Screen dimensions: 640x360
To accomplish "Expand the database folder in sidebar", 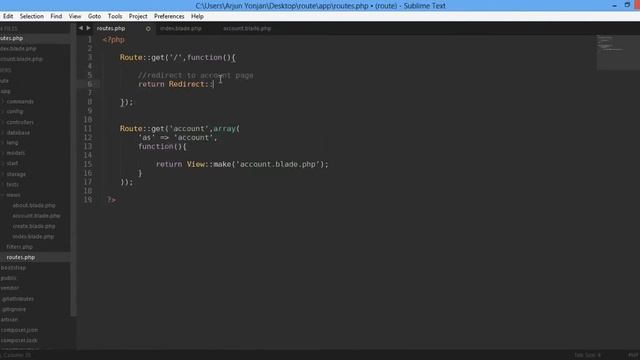I will [18, 133].
